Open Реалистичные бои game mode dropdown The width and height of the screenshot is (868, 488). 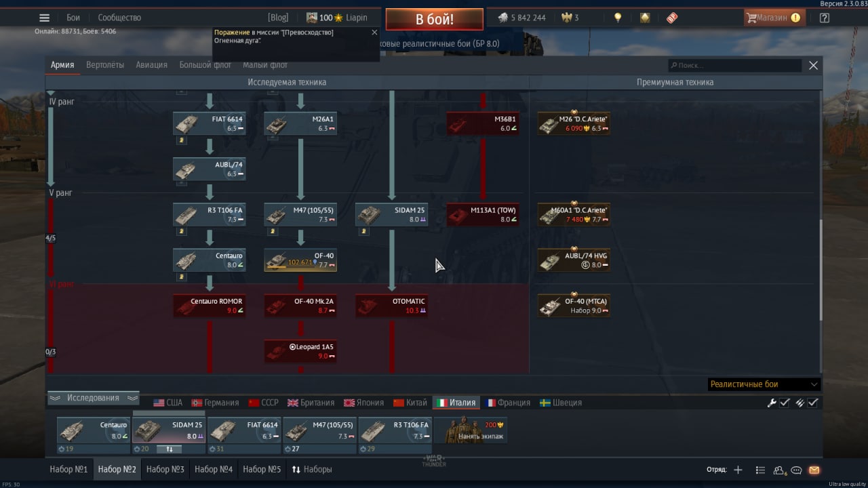[x=764, y=384]
